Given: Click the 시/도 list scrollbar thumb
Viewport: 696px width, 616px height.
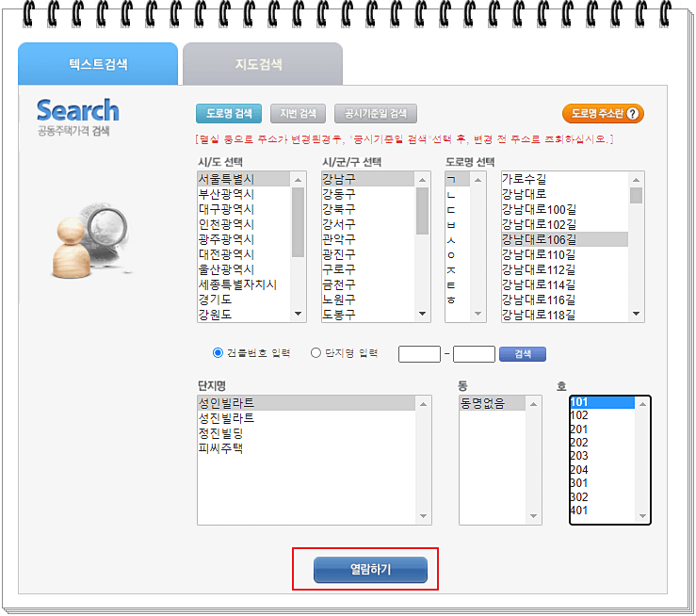Looking at the screenshot, I should click(x=298, y=222).
